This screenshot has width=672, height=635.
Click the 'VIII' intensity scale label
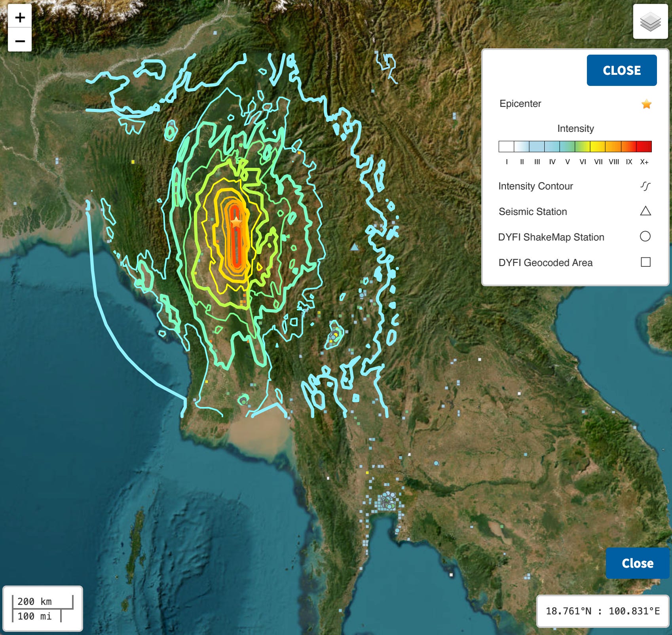614,162
